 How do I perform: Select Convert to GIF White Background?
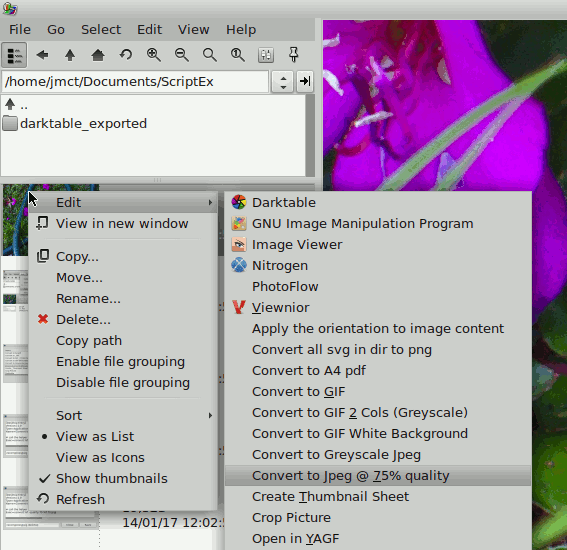[x=378, y=433]
